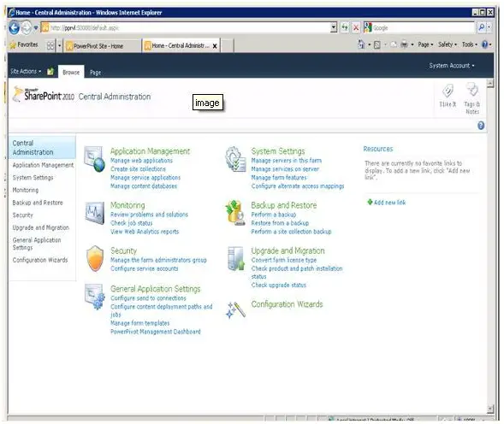The height and width of the screenshot is (424, 504).
Task: Open Perform a backup link
Action: click(274, 215)
